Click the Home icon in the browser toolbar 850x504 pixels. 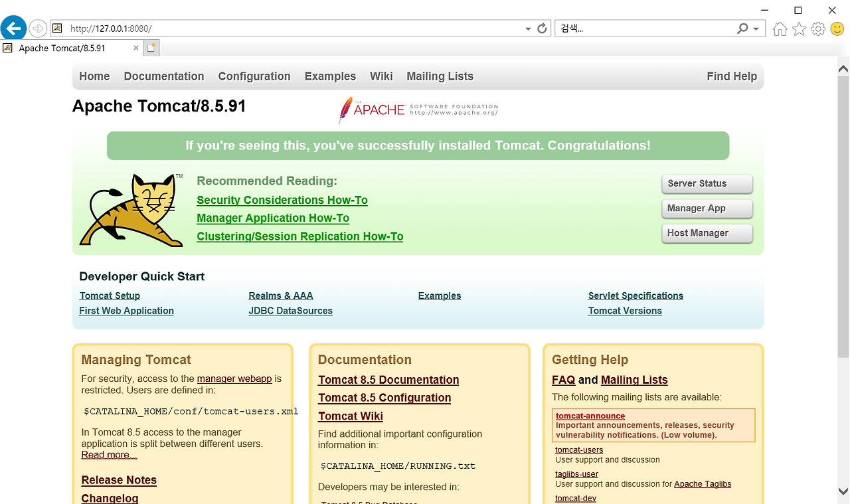tap(780, 28)
